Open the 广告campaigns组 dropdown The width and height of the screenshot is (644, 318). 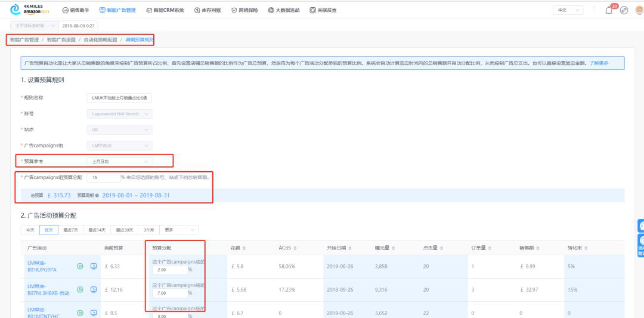click(119, 146)
